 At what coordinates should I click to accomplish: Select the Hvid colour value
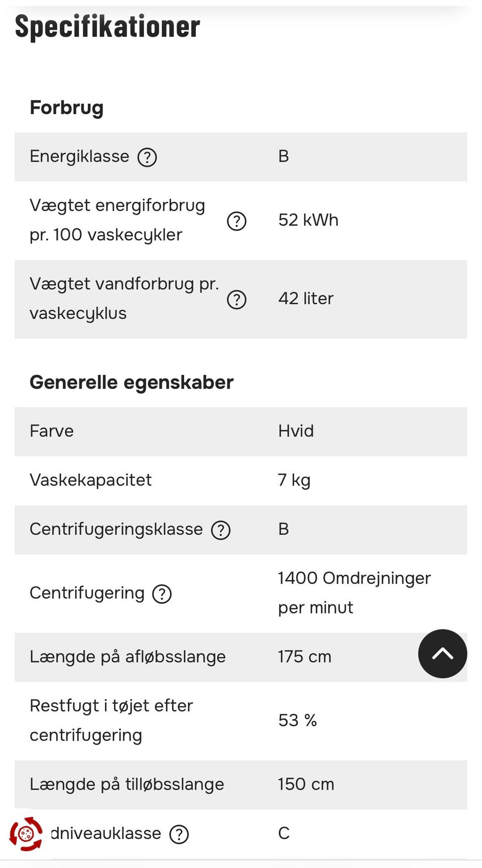tap(296, 431)
